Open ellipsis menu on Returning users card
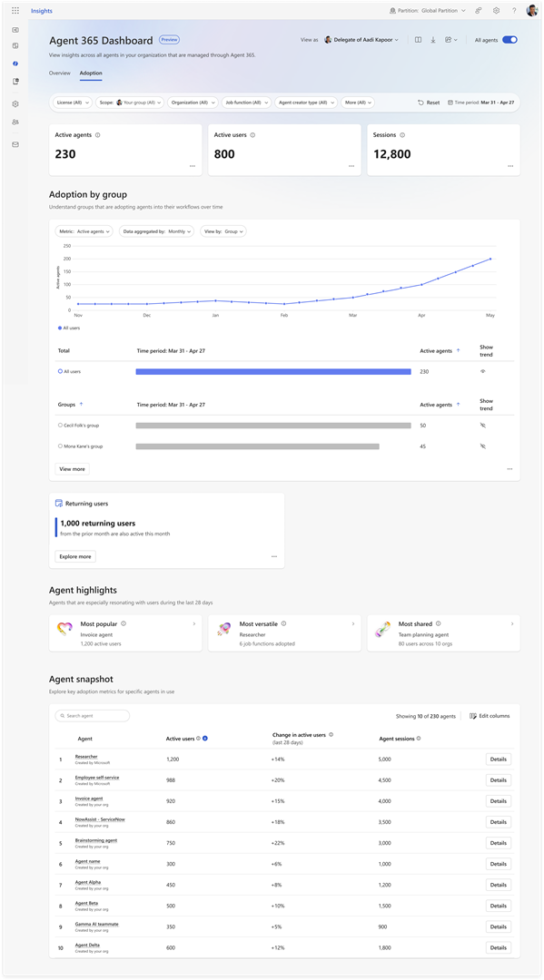Image resolution: width=544 pixels, height=980 pixels. pyautogui.click(x=274, y=556)
